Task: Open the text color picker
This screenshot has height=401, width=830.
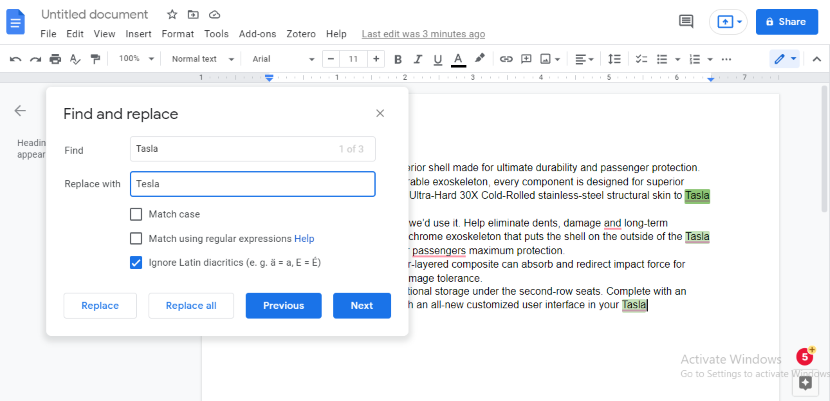Action: (x=458, y=59)
